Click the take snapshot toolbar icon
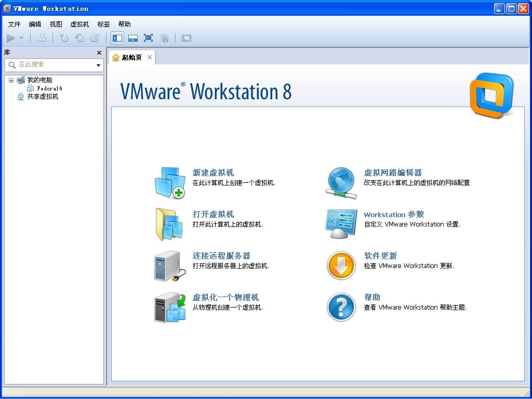 click(64, 38)
